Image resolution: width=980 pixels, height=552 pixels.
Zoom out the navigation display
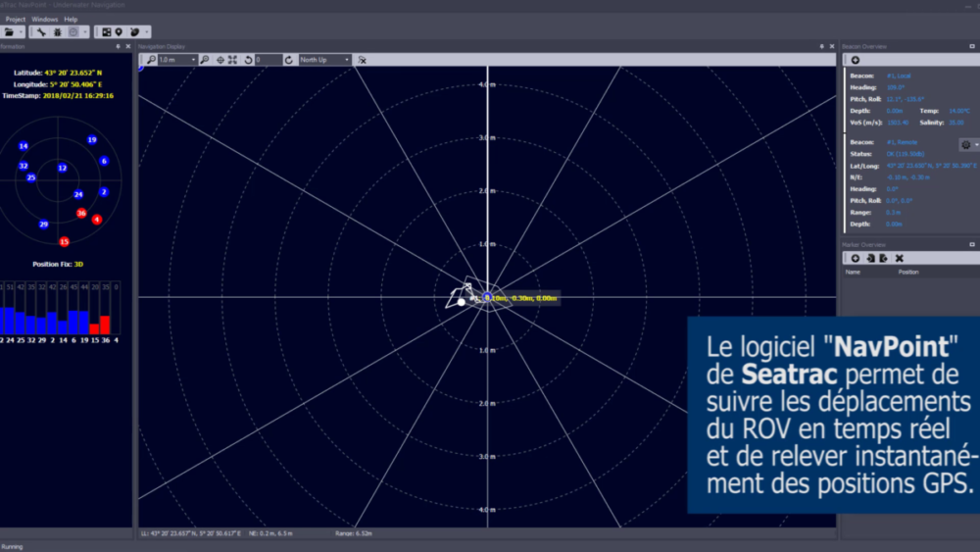[151, 60]
